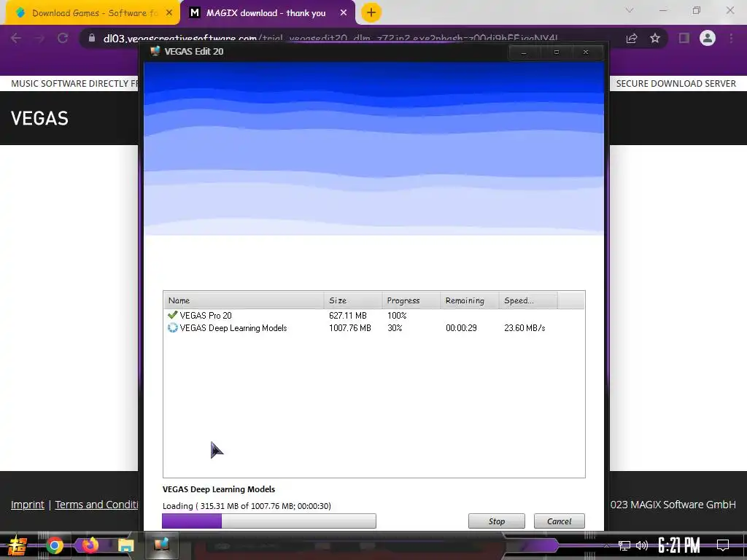747x560 pixels.
Task: Click the Size column header
Action: [x=353, y=300]
